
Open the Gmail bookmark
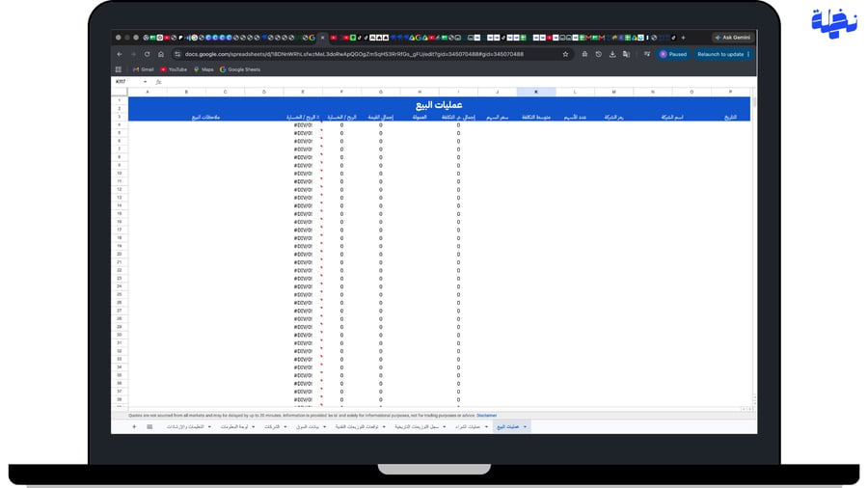[x=144, y=69]
